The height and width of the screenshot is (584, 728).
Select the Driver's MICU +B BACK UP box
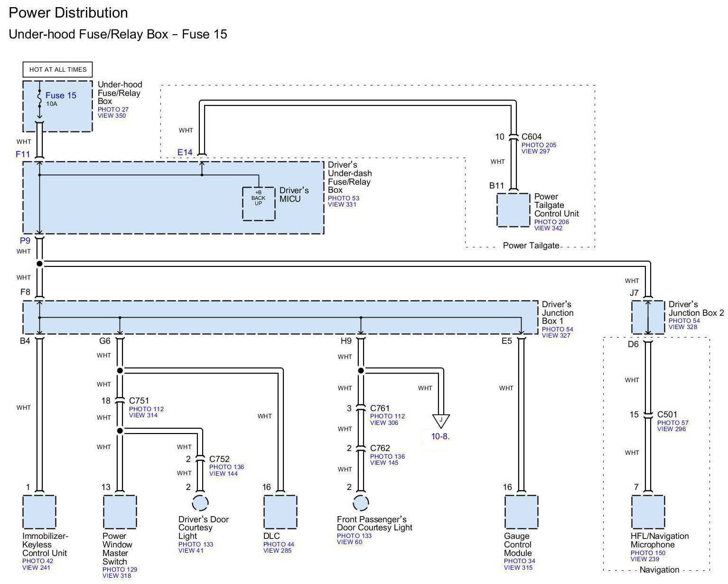pyautogui.click(x=259, y=204)
